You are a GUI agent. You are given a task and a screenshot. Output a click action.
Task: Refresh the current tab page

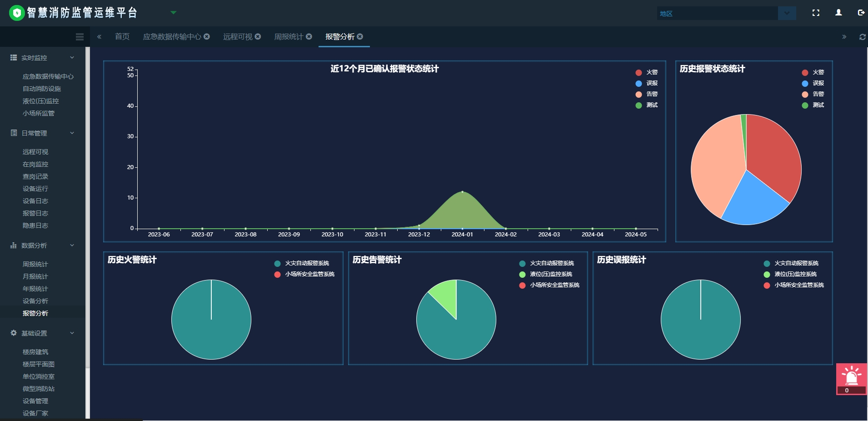pyautogui.click(x=862, y=37)
